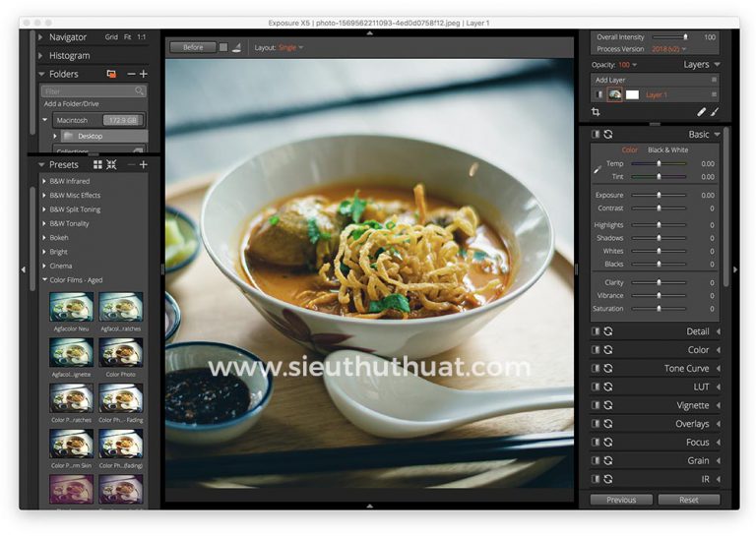
Task: Set navigator zoom to Fit
Action: click(x=127, y=37)
